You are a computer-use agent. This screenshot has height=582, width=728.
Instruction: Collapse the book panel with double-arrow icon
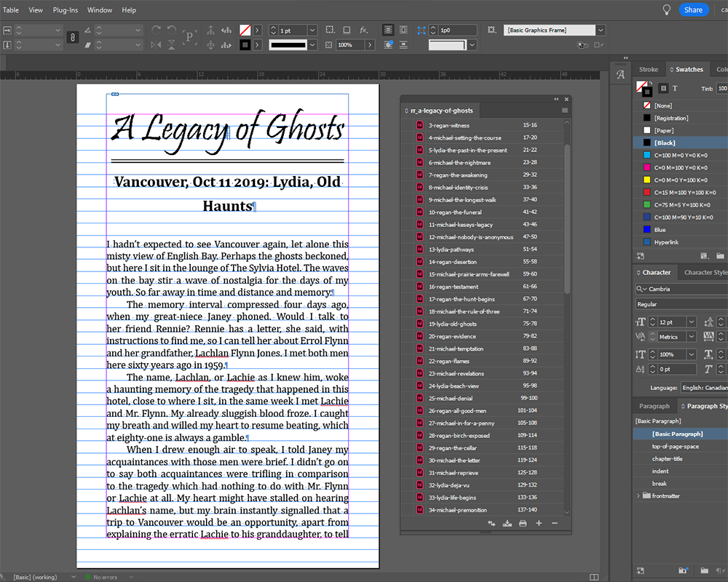556,99
